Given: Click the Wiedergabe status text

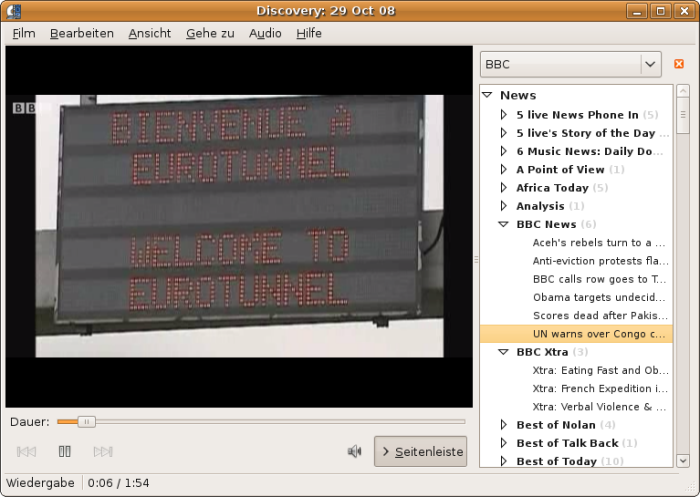Looking at the screenshot, I should tap(40, 483).
